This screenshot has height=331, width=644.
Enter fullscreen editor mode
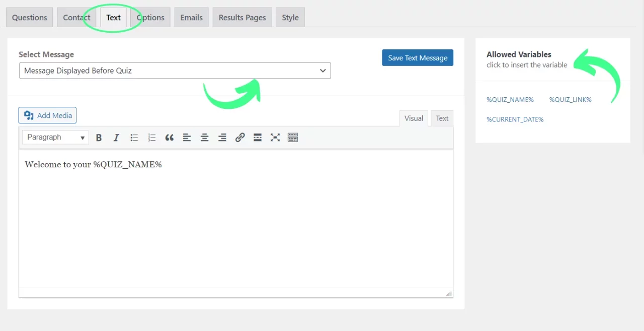click(275, 138)
